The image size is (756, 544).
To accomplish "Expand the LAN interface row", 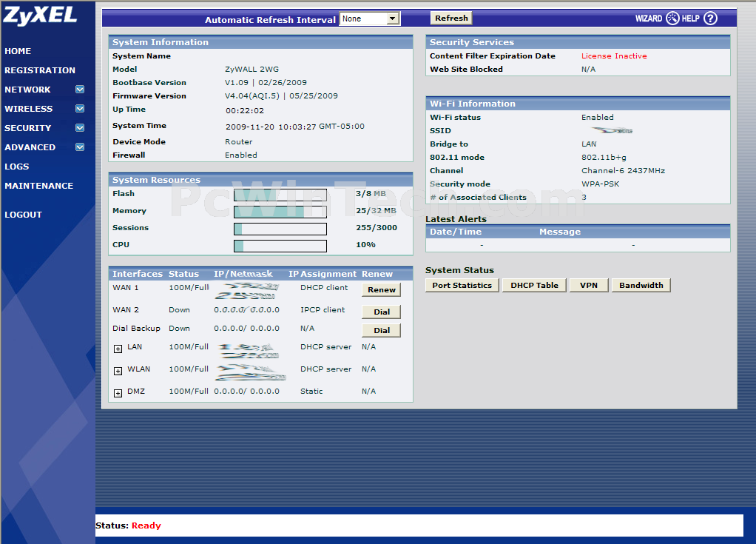I will point(118,349).
